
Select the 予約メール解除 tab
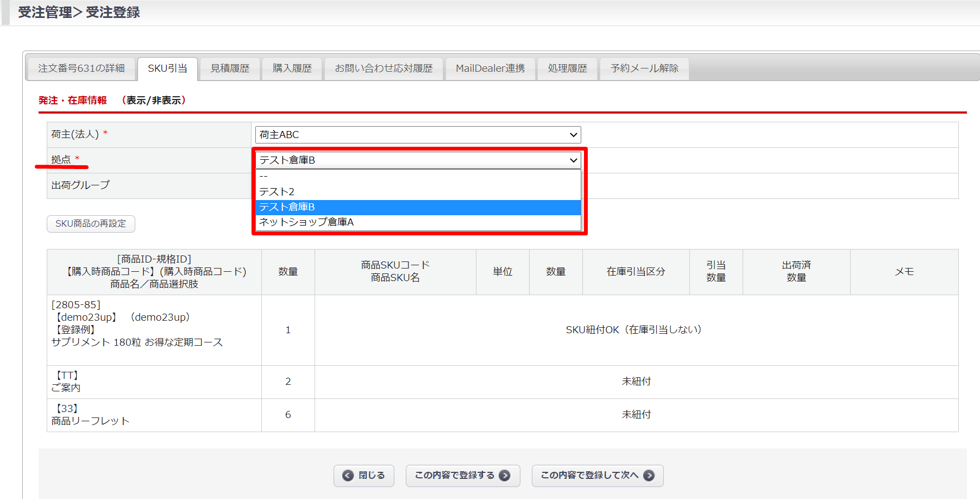(644, 68)
